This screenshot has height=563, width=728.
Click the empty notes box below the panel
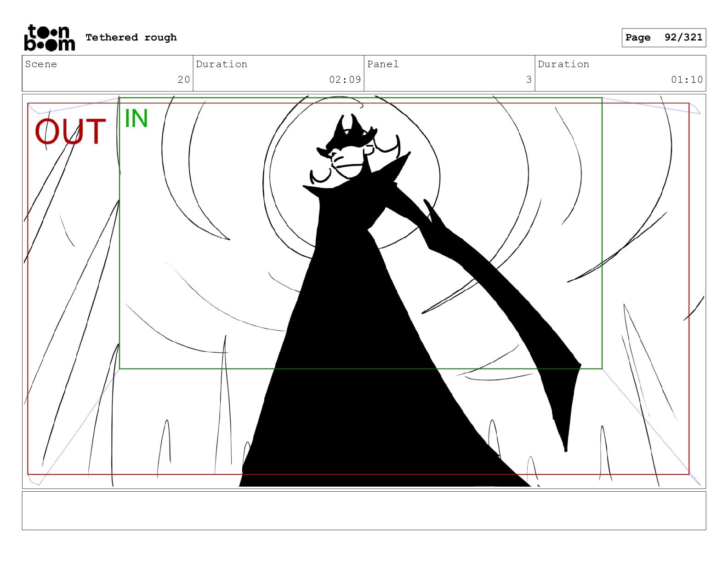364,511
